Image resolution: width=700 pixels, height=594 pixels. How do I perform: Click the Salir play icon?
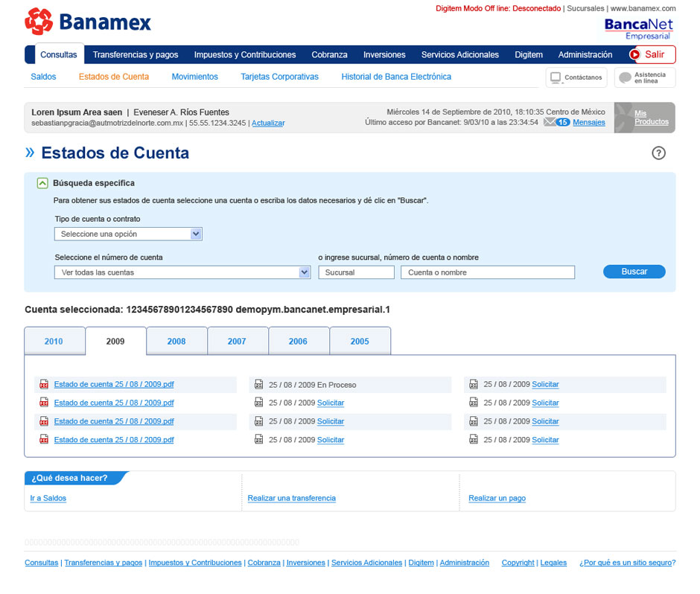[634, 54]
